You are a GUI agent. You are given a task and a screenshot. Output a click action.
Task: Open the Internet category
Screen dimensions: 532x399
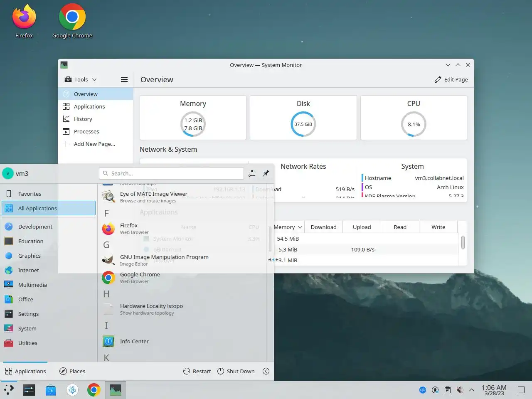(49, 270)
